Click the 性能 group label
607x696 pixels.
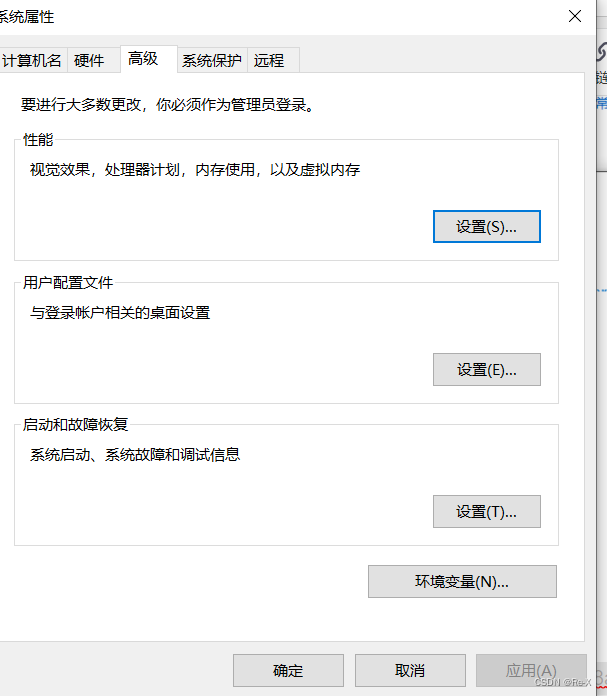pyautogui.click(x=38, y=140)
